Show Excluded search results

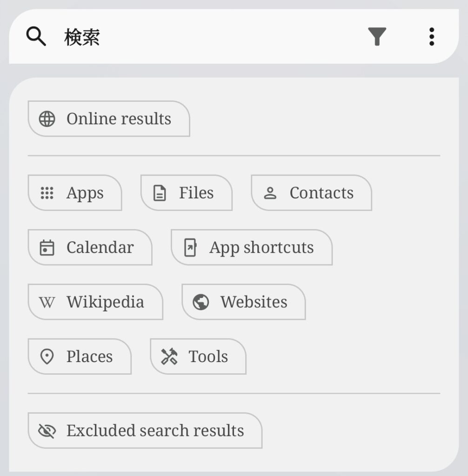click(145, 430)
